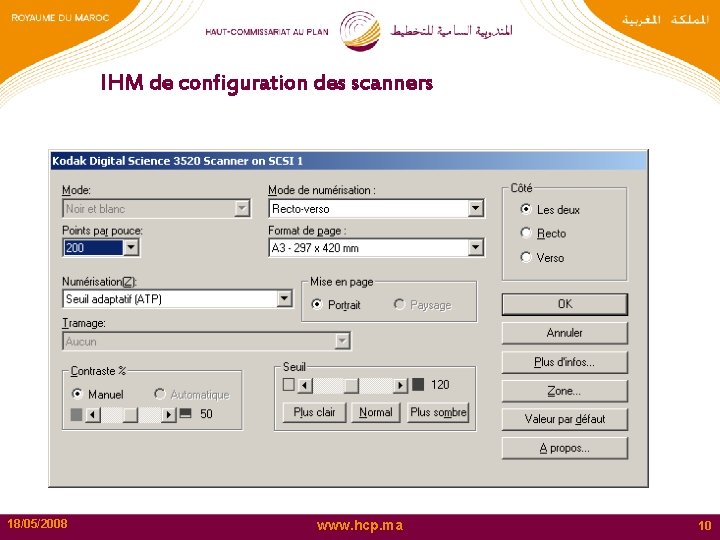Choose the Verso radio button

[526, 257]
